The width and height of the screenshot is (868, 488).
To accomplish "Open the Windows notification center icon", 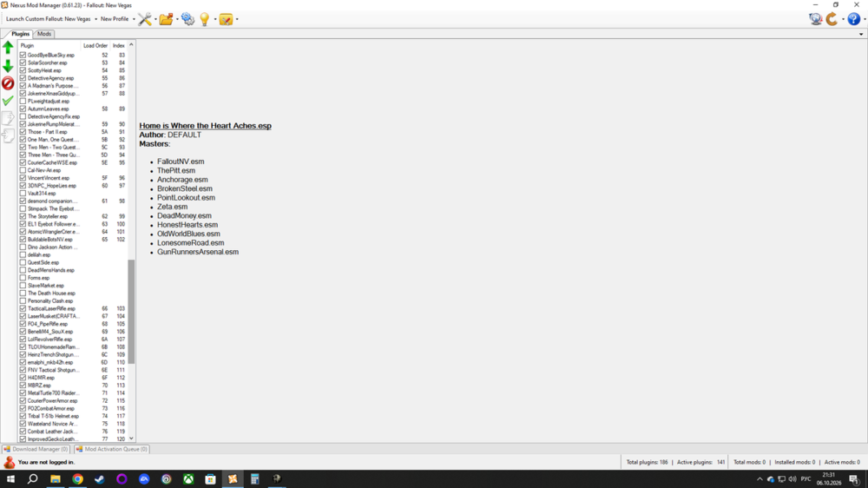I will (x=854, y=479).
